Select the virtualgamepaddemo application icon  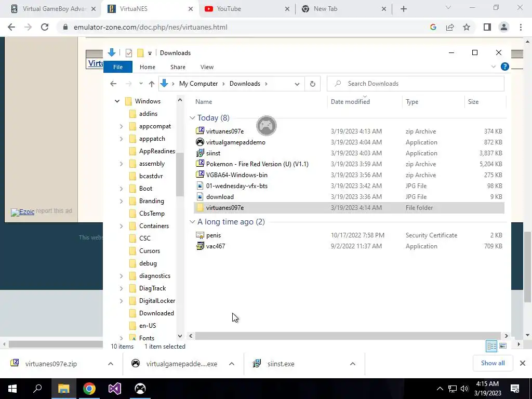coord(200,142)
